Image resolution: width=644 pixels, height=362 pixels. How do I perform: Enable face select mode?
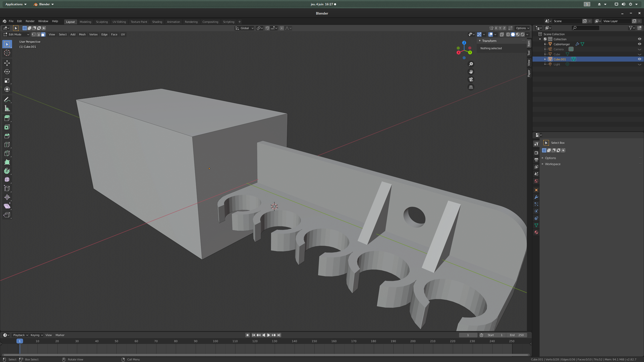pyautogui.click(x=43, y=34)
